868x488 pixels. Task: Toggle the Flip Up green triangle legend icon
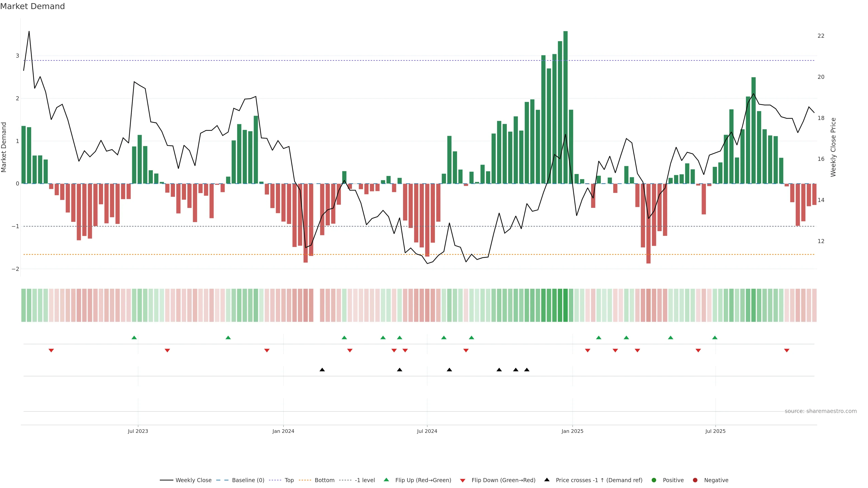[x=386, y=480]
